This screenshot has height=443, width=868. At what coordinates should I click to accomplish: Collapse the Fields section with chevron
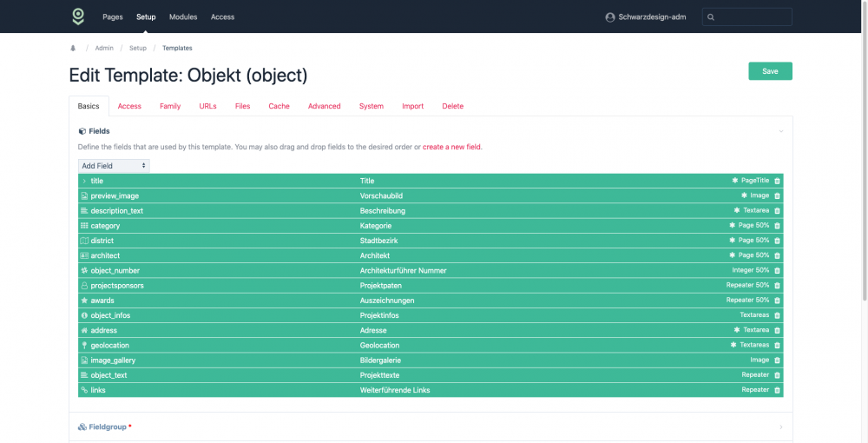[x=780, y=131]
